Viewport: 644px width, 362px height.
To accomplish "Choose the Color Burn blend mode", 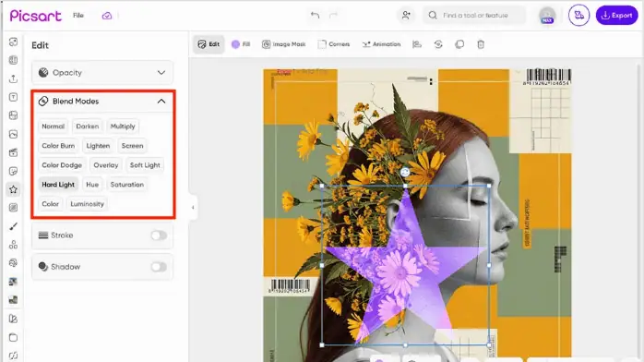I will [x=58, y=146].
